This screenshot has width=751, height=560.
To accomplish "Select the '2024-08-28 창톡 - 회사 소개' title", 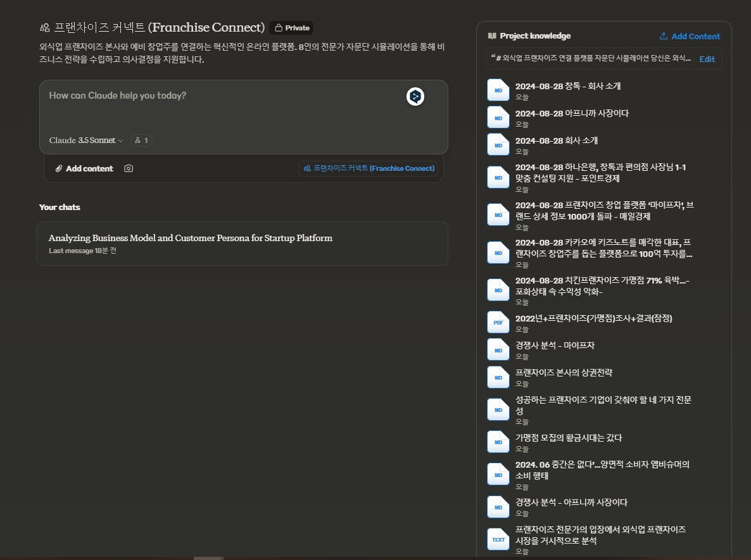I will 568,86.
